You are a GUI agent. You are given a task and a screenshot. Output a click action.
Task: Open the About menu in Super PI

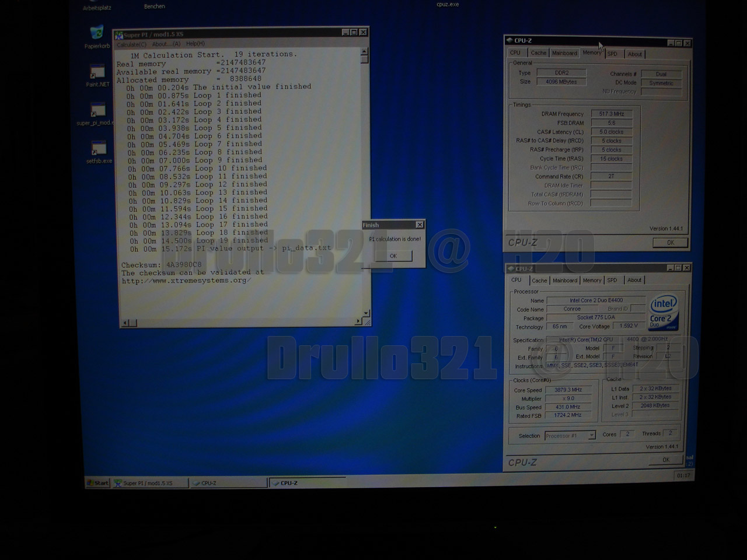(x=166, y=44)
